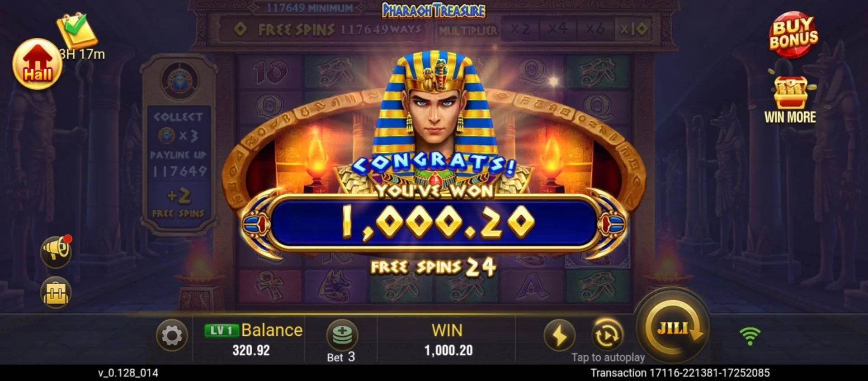Toggle turbo spin with the lightning icon
This screenshot has height=381, width=868.
559,336
